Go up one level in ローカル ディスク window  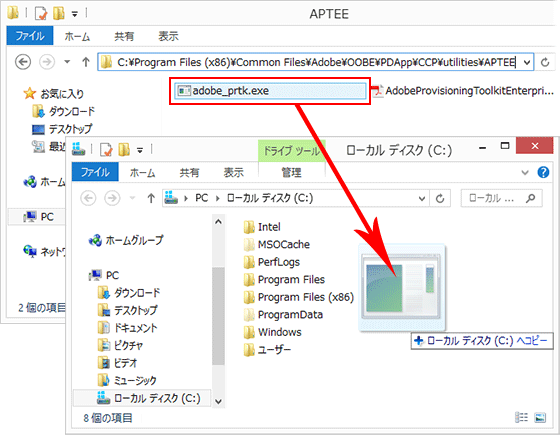point(151,198)
